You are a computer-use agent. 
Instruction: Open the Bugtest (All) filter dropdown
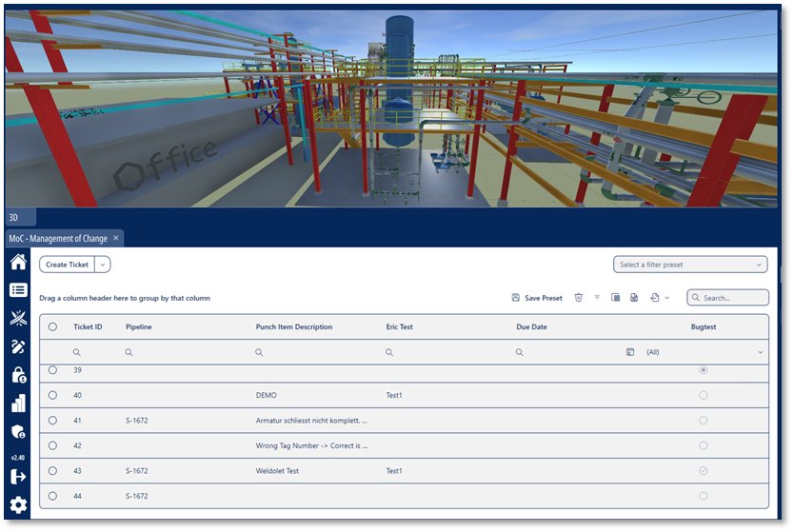coord(704,352)
